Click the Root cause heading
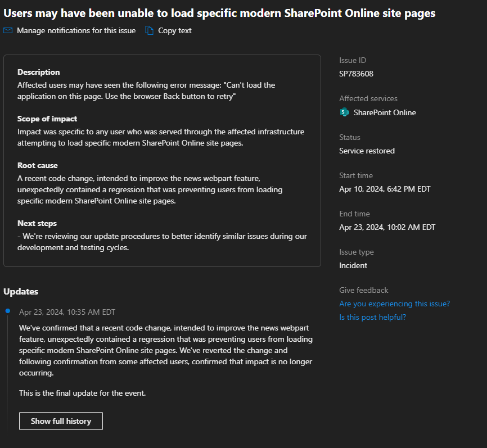The width and height of the screenshot is (487, 448). [x=38, y=165]
